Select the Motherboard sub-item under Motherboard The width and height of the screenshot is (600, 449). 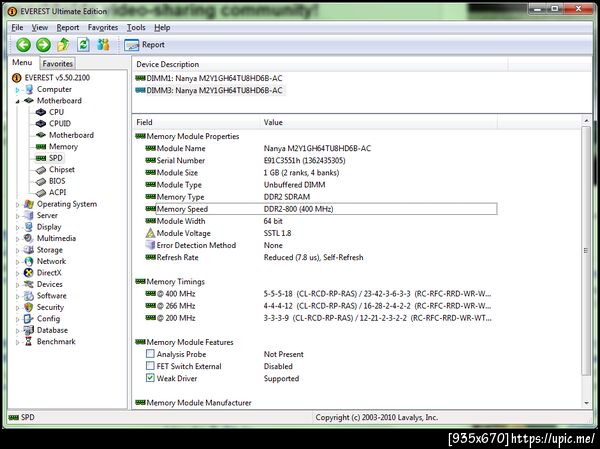[71, 135]
